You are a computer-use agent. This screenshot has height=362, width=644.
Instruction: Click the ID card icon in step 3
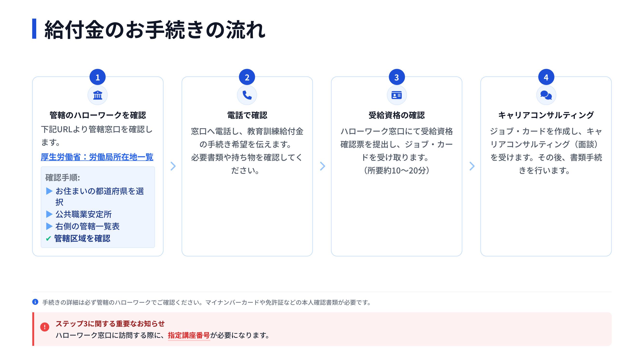click(396, 95)
